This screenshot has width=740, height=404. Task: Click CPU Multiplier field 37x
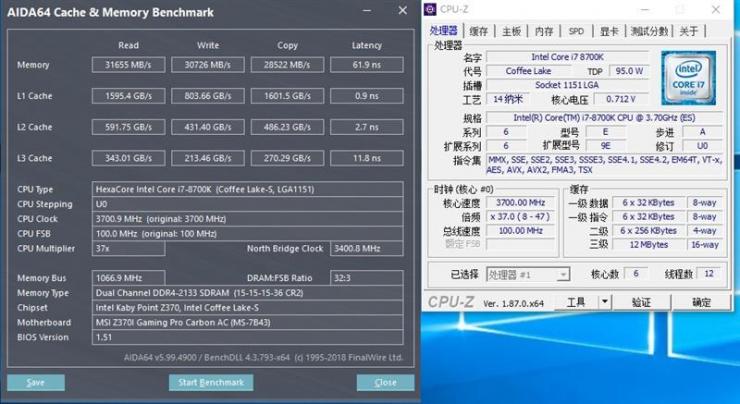128,248
